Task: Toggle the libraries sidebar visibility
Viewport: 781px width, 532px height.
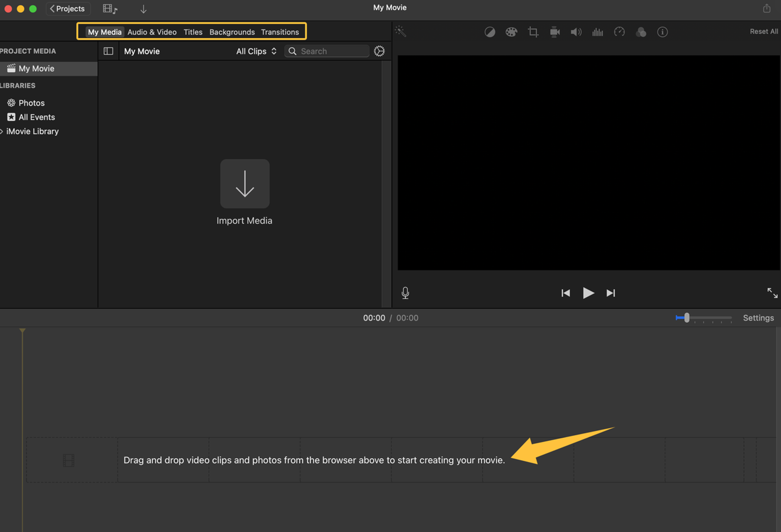Action: [108, 51]
